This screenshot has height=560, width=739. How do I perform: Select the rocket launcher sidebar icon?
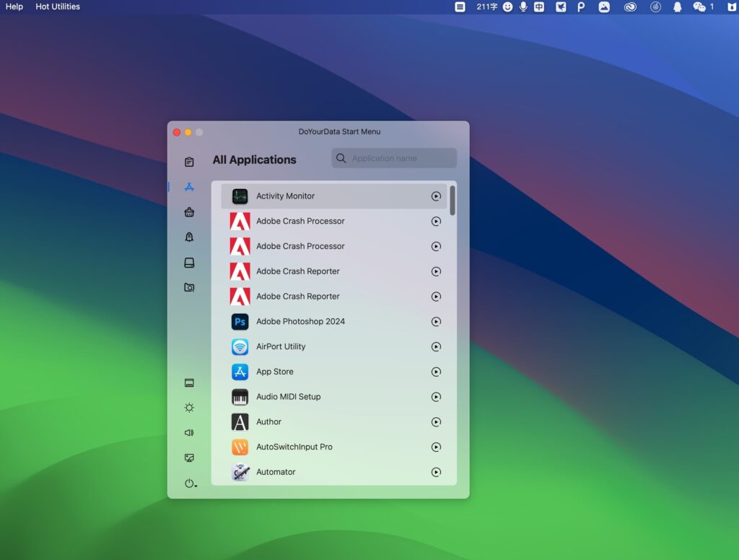pos(188,237)
